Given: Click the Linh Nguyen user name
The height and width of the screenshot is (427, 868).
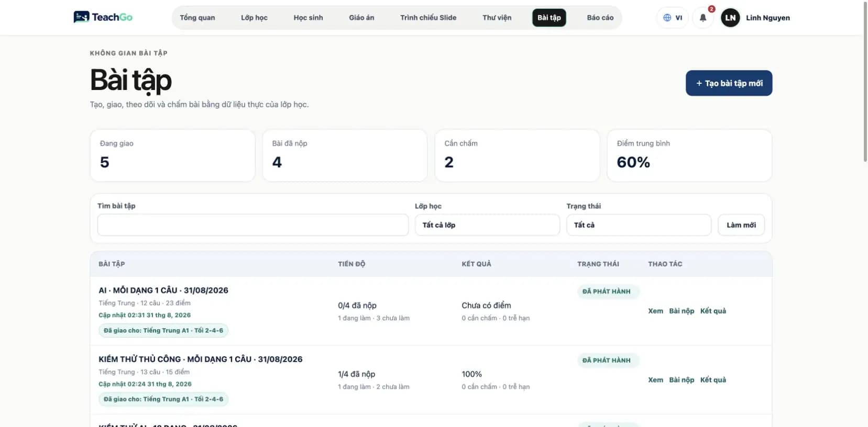Looking at the screenshot, I should (768, 18).
